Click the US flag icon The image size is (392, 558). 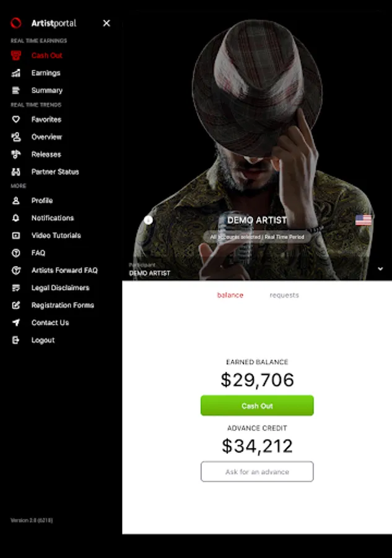point(364,219)
